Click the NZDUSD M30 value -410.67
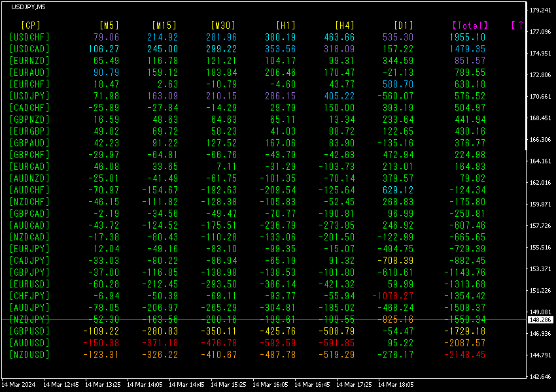 point(218,355)
